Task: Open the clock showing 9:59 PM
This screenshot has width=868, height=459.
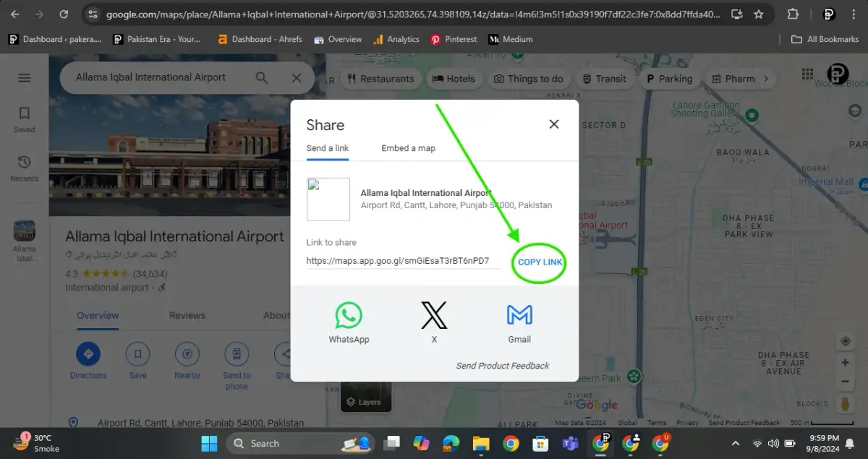Action: (x=825, y=442)
